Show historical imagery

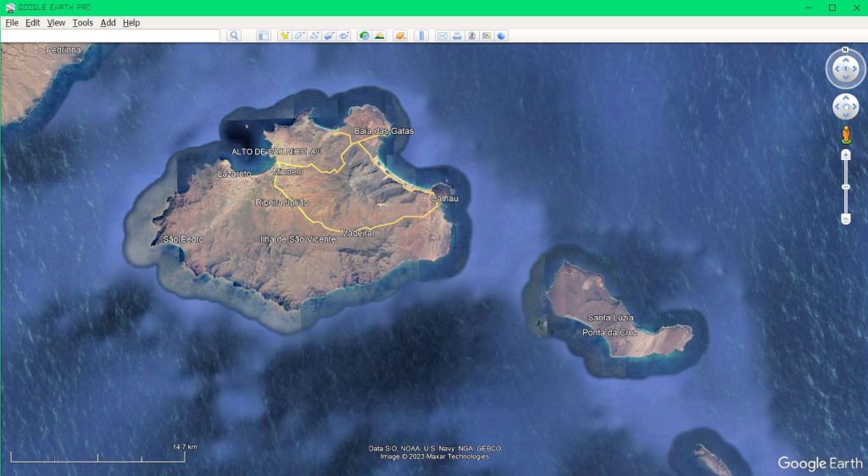[364, 36]
